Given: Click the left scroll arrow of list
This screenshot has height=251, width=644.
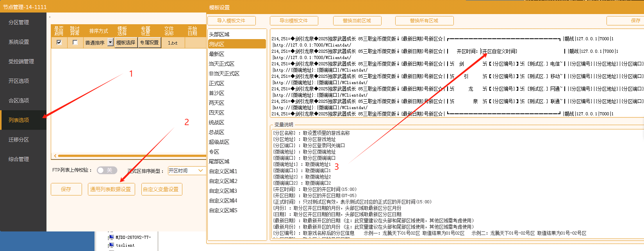Looking at the screenshot, I should [x=55, y=156].
